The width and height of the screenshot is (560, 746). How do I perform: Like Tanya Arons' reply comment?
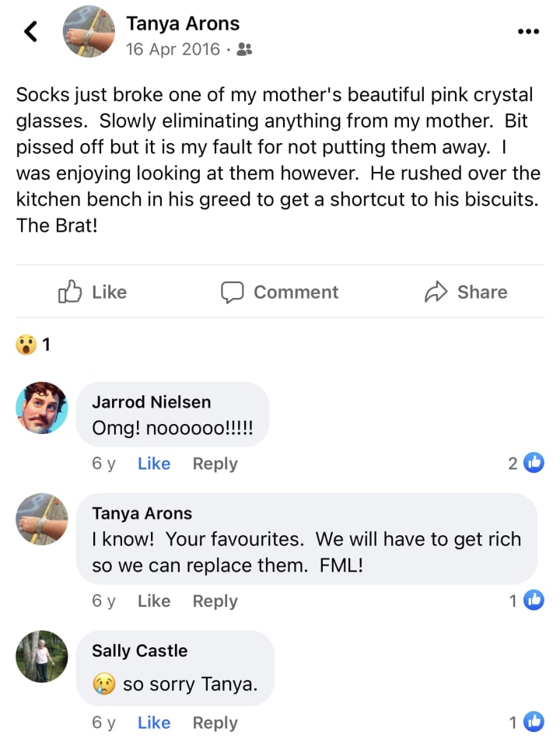pos(154,601)
